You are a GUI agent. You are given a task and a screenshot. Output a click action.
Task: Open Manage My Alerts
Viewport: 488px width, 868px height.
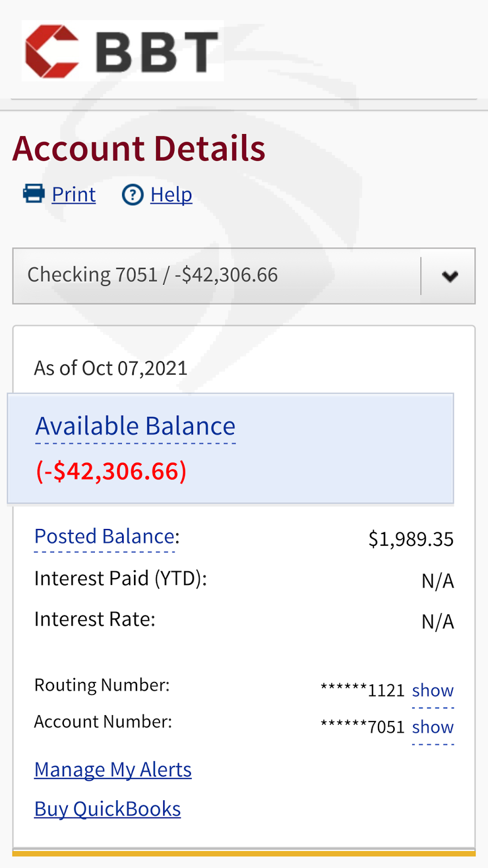tap(113, 770)
